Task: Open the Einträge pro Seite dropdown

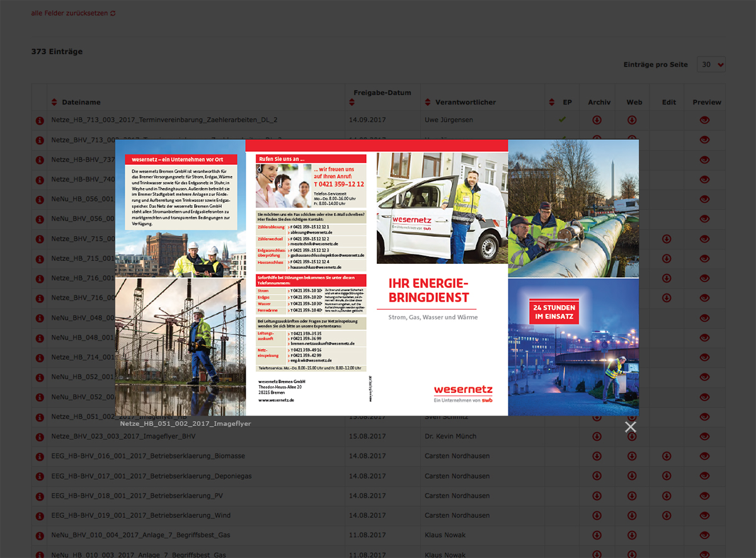Action: [x=711, y=64]
